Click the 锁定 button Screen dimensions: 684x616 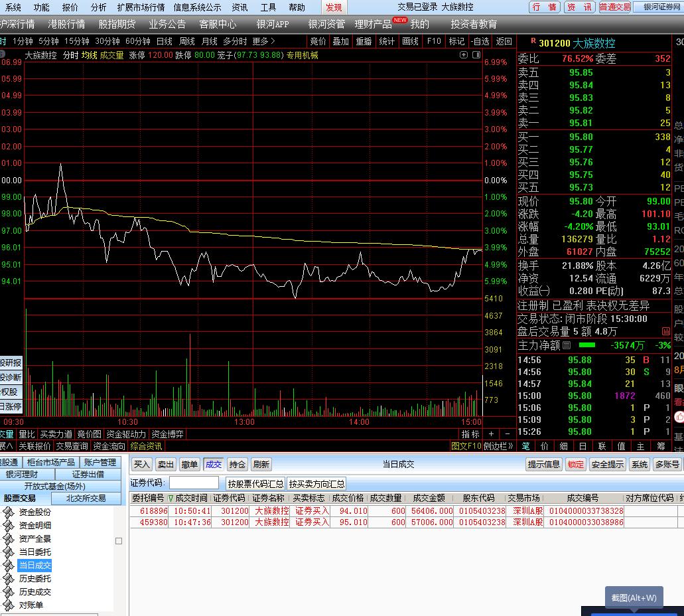575,464
